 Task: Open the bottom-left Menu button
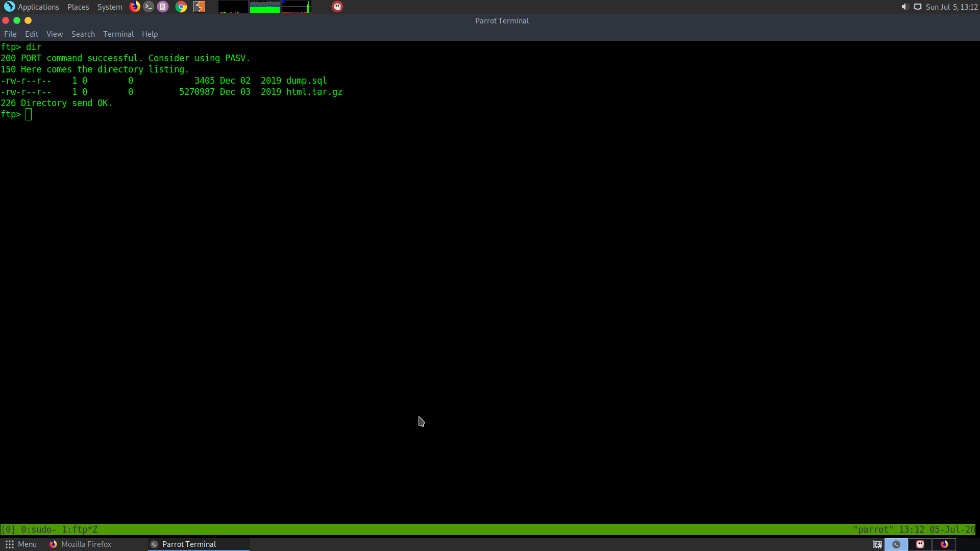(21, 544)
